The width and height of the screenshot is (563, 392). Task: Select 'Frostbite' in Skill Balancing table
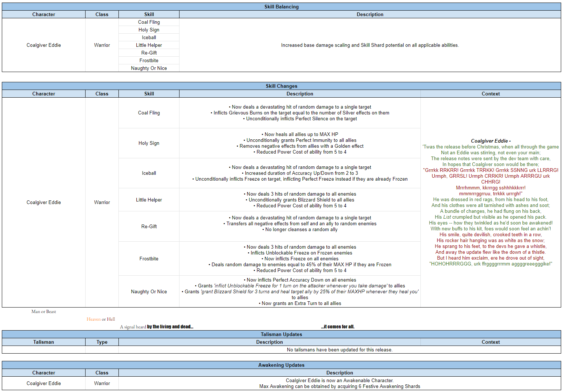coord(149,60)
